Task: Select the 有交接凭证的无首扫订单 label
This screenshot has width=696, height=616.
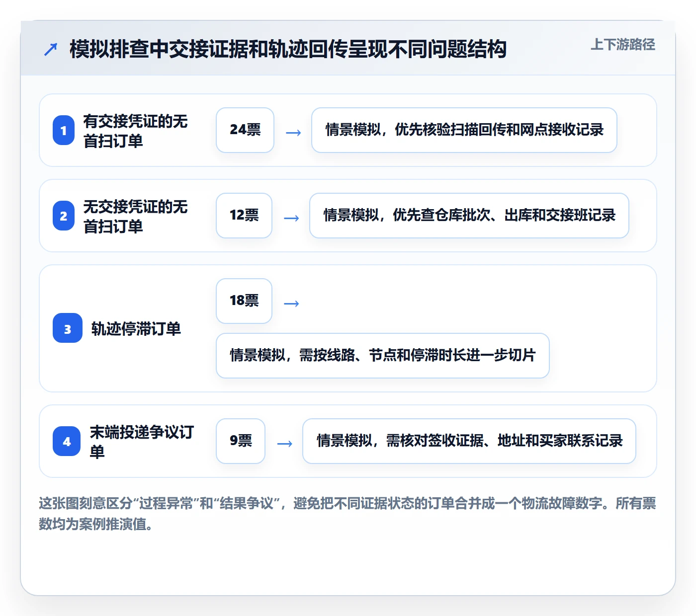Action: pos(135,131)
